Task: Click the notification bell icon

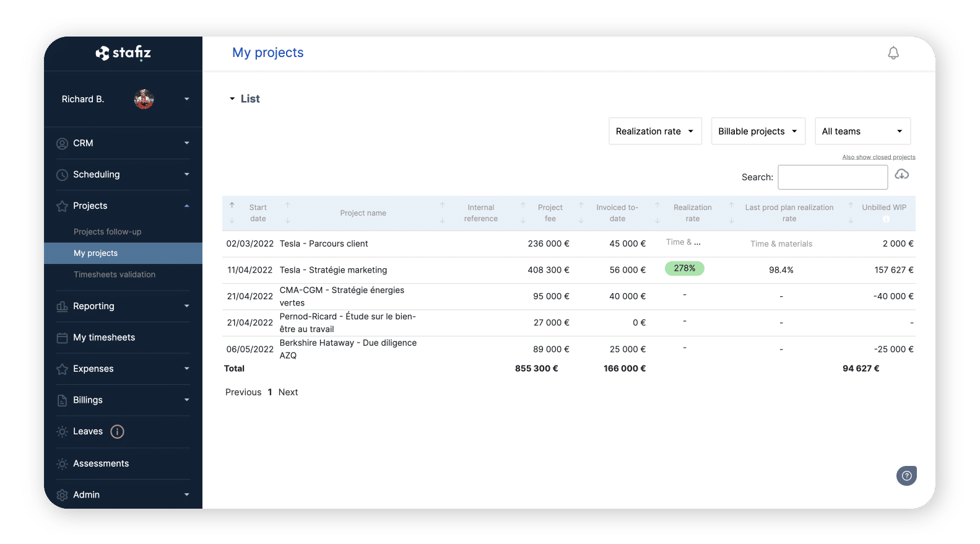Action: point(893,53)
